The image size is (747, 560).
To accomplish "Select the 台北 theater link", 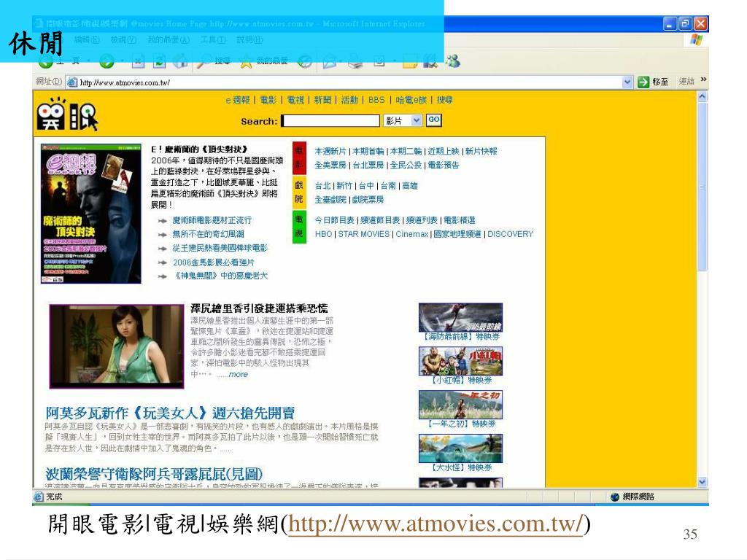I will click(x=322, y=186).
